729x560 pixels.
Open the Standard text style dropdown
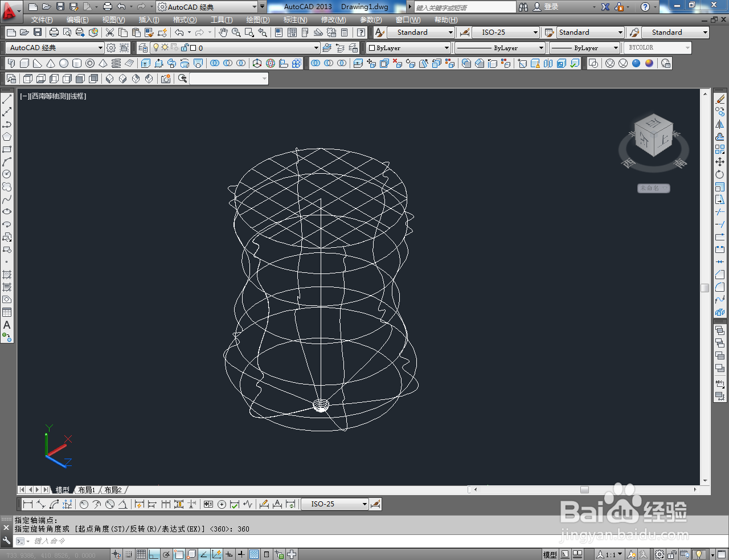[421, 32]
